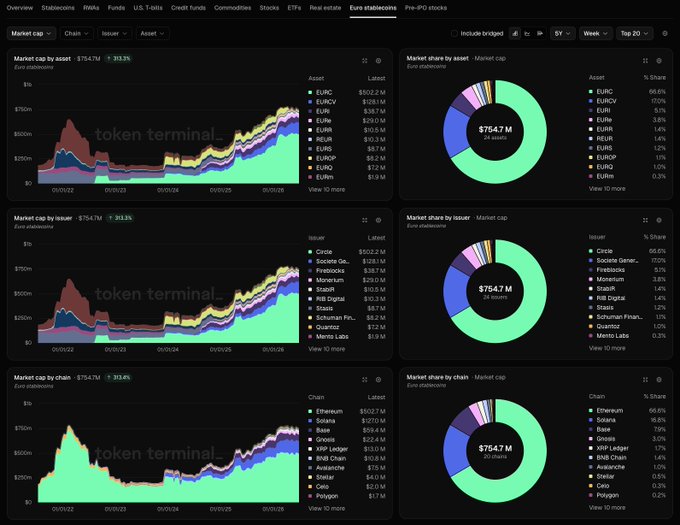Click View 10 more under Market cap by issuer

[327, 349]
